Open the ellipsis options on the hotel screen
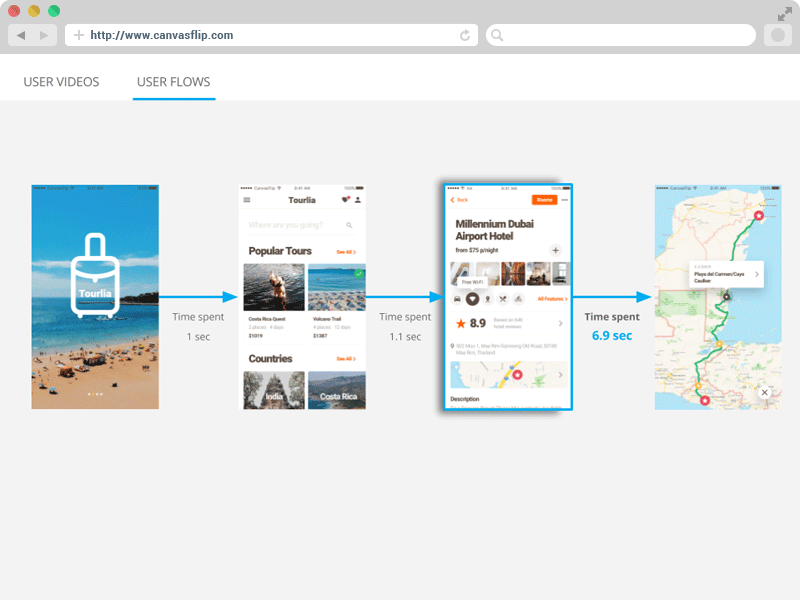The height and width of the screenshot is (600, 800). click(564, 198)
